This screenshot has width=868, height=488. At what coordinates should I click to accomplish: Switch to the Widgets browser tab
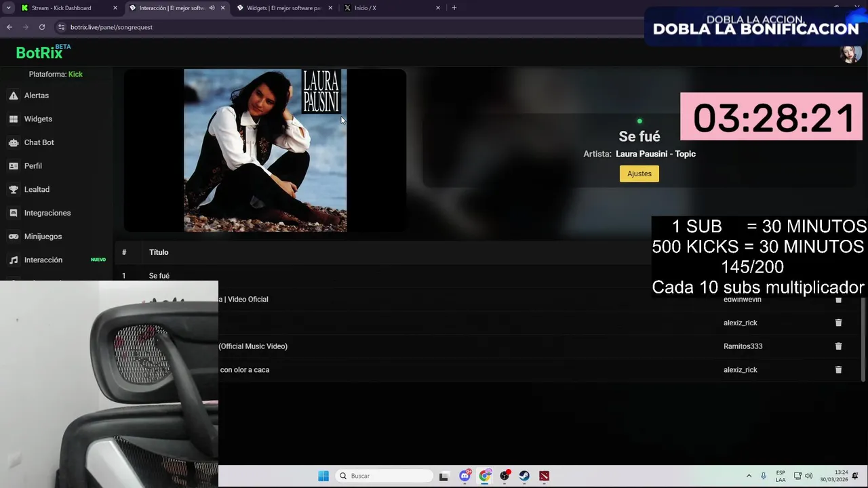click(284, 8)
